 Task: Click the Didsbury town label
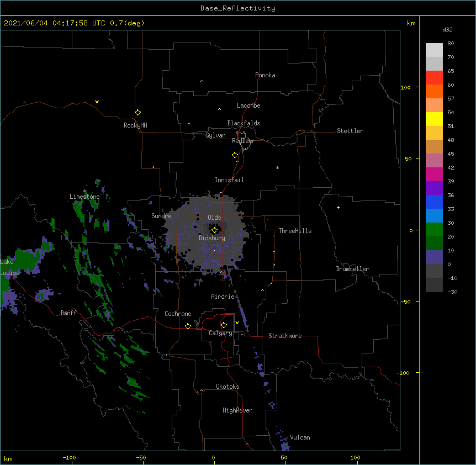[x=212, y=238]
